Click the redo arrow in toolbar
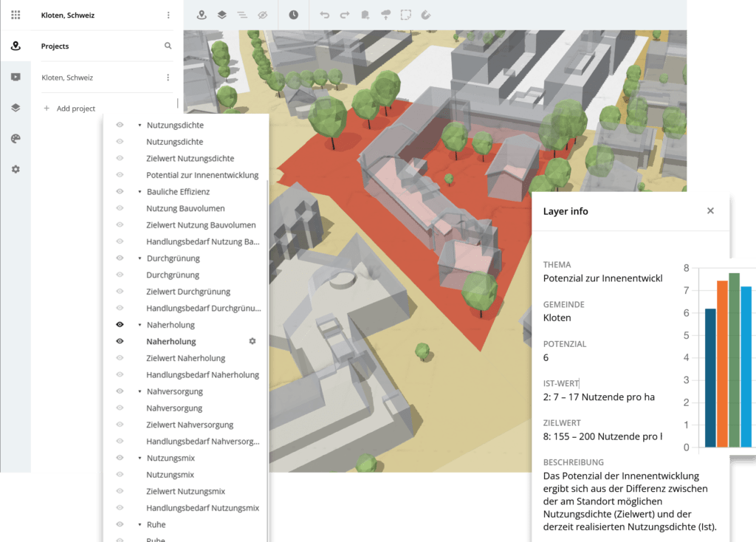756x542 pixels. coord(345,15)
